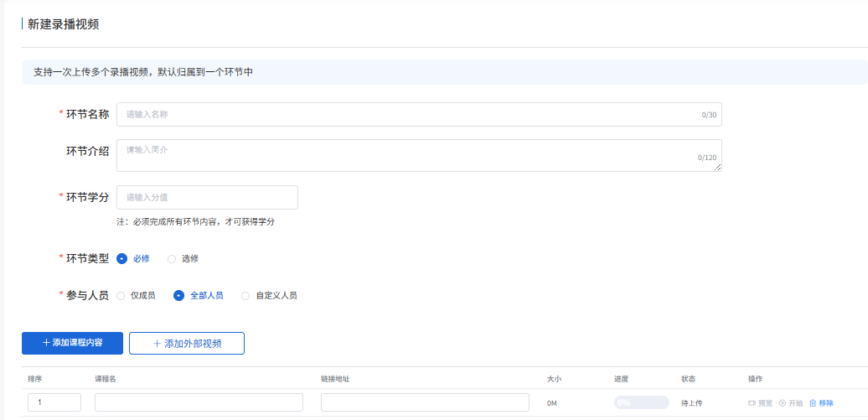This screenshot has height=420, width=868.
Task: Select the 必修 radio button
Action: [x=121, y=258]
